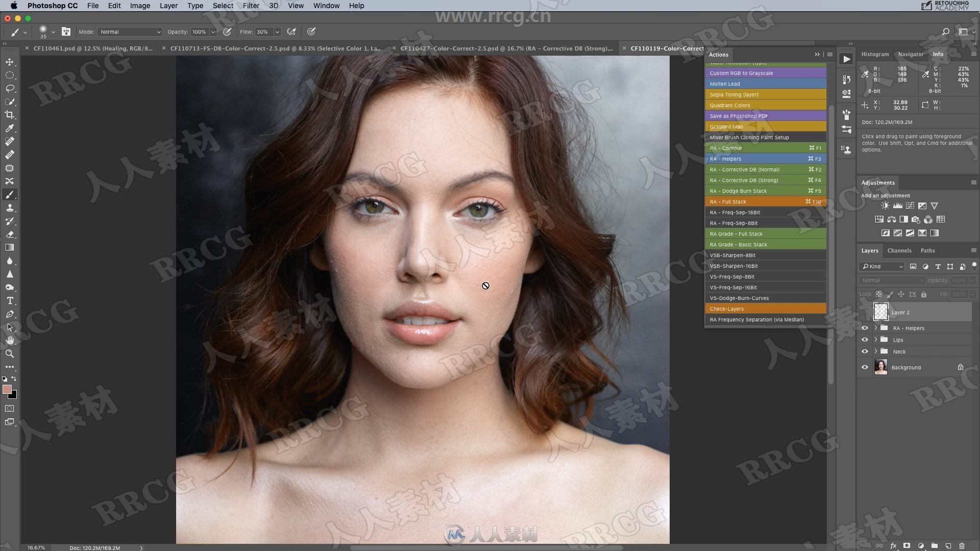Switch to the Channels tab
The width and height of the screenshot is (980, 551).
pos(899,251)
